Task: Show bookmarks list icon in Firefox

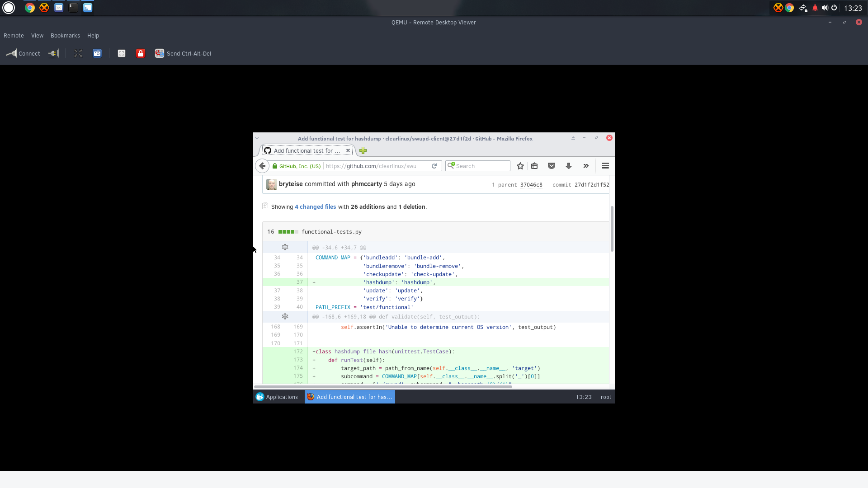Action: tap(534, 166)
